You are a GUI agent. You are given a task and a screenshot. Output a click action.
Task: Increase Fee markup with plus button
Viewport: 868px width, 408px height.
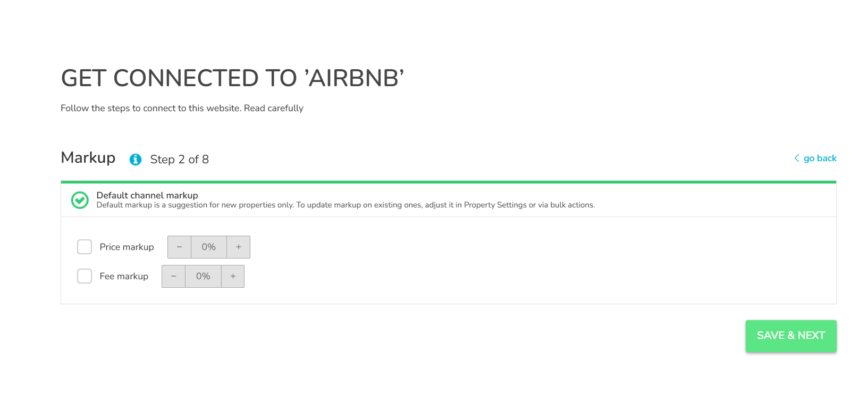click(233, 276)
